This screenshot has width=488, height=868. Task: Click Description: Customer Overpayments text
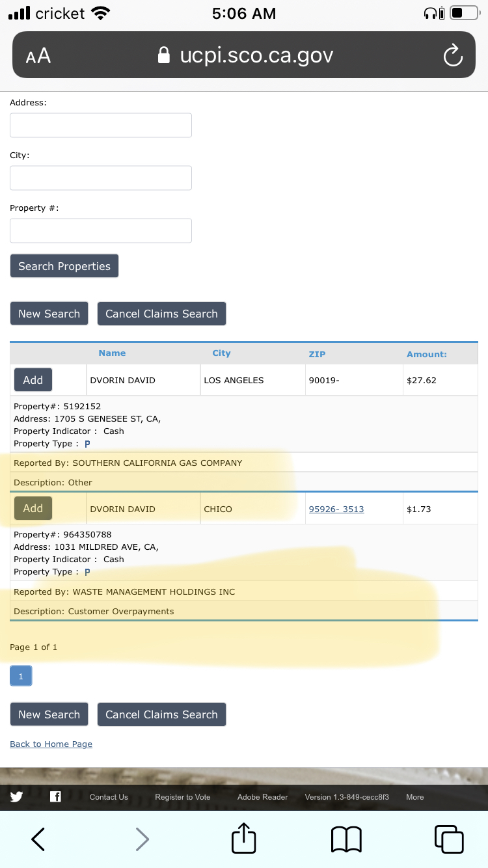[x=94, y=612]
